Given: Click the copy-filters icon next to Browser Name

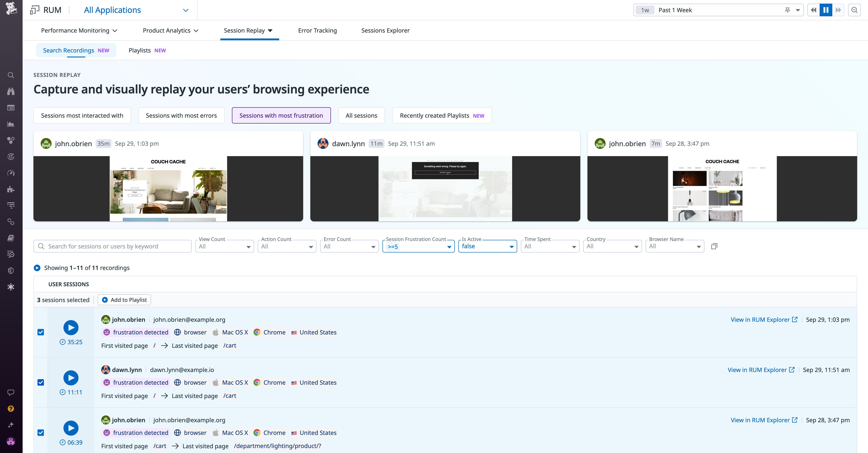Looking at the screenshot, I should click(x=714, y=246).
